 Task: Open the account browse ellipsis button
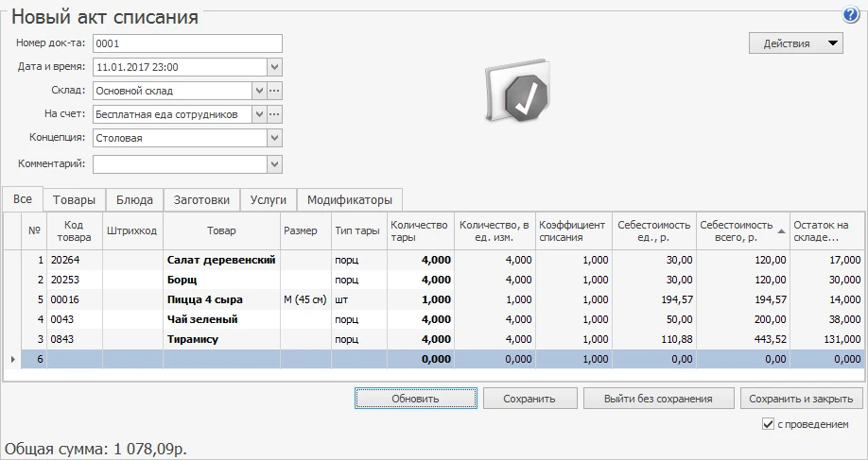click(x=275, y=114)
